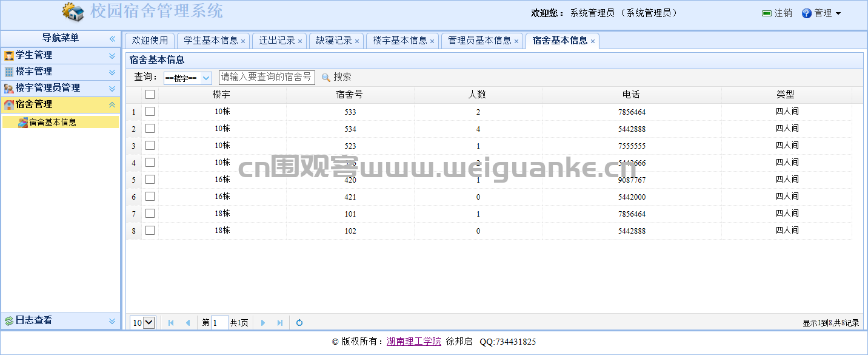The image size is (868, 355).
Task: Expand the 日志查看 accordion chevron
Action: coord(112,320)
